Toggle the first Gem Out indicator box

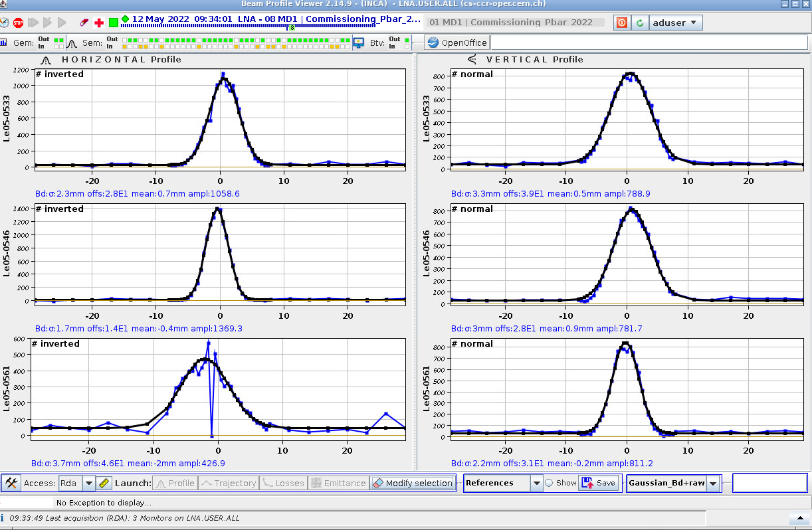[x=56, y=40]
